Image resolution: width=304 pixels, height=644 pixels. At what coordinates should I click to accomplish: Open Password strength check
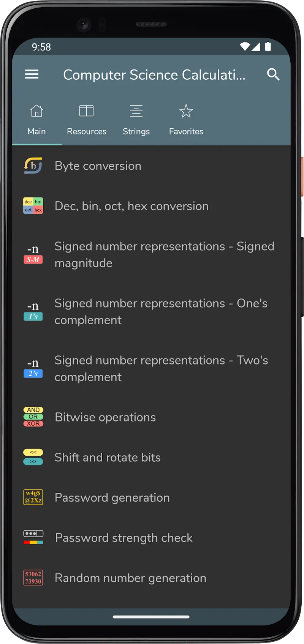pyautogui.click(x=124, y=538)
